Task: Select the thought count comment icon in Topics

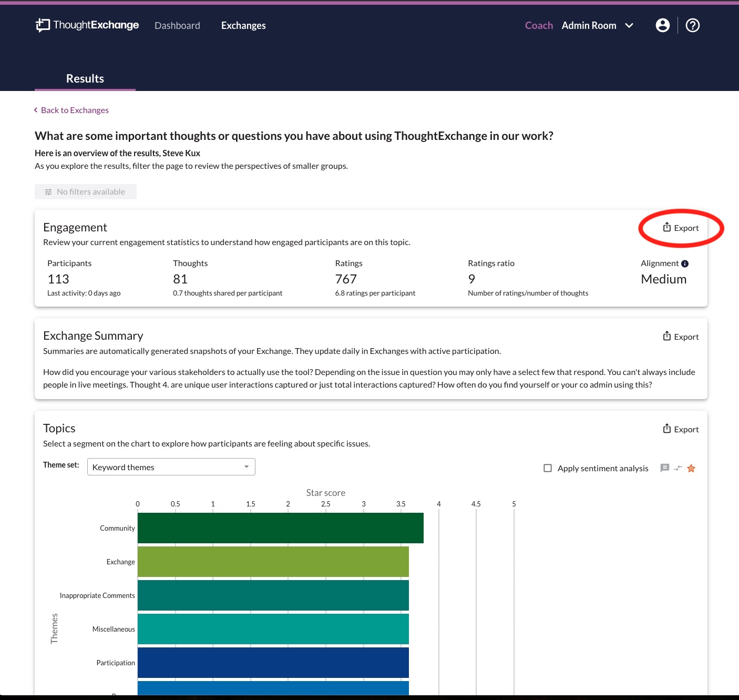Action: [665, 468]
